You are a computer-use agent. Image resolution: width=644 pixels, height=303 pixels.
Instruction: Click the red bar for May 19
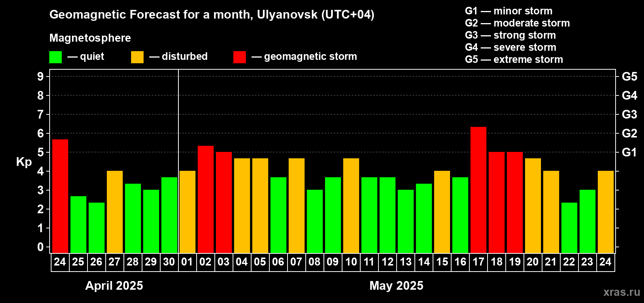click(515, 203)
